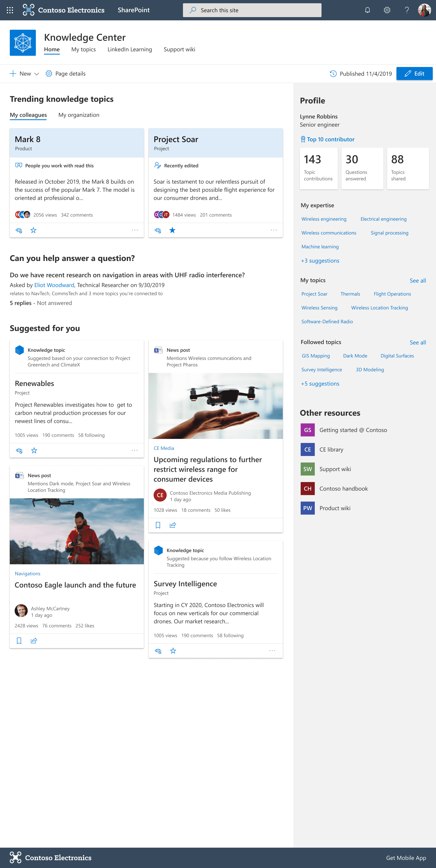Open the PW Product wiki tile icon
This screenshot has height=868, width=436.
(307, 508)
